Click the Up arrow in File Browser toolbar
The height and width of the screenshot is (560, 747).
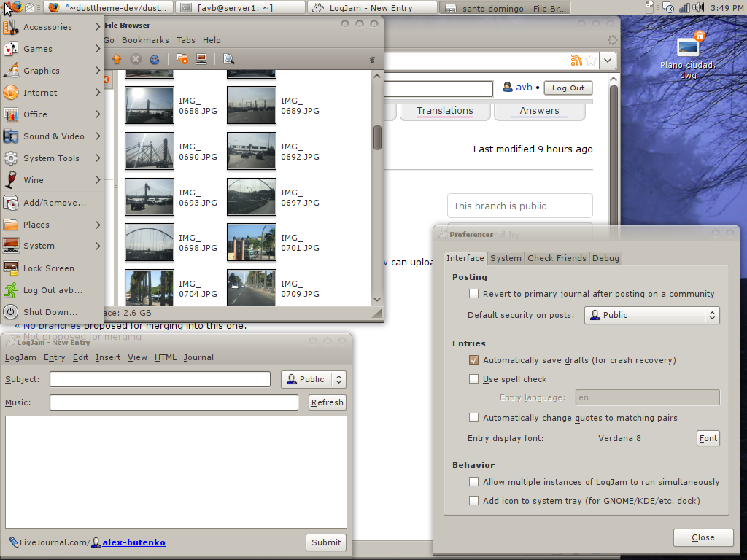[117, 59]
